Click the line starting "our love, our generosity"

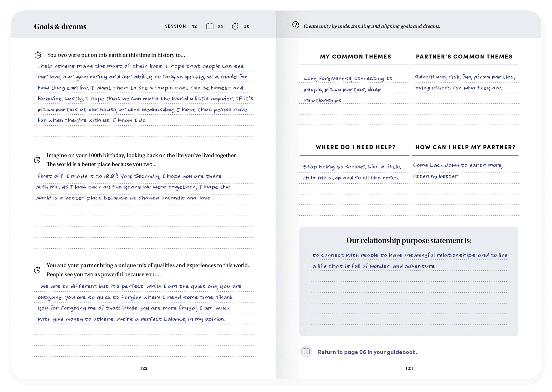click(143, 77)
